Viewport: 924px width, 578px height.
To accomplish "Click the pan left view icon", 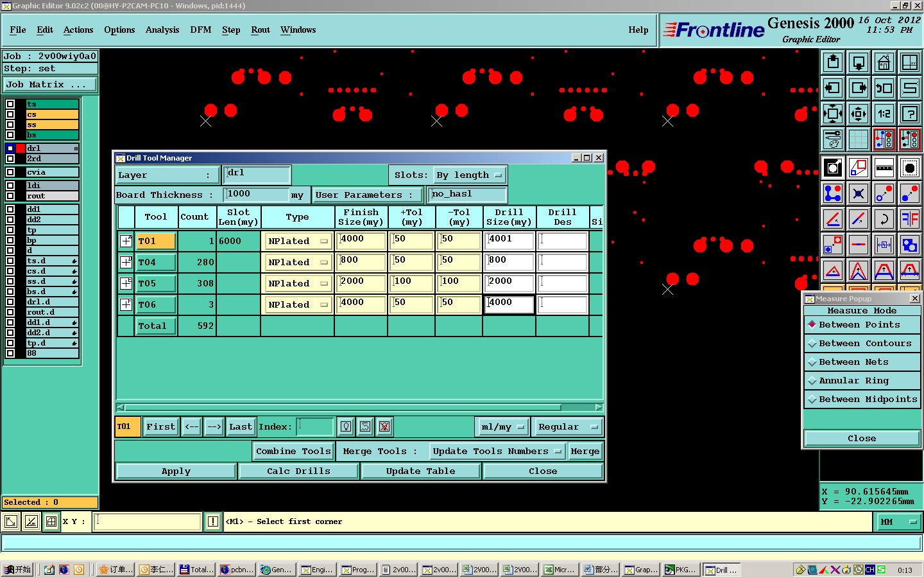I will (x=833, y=88).
